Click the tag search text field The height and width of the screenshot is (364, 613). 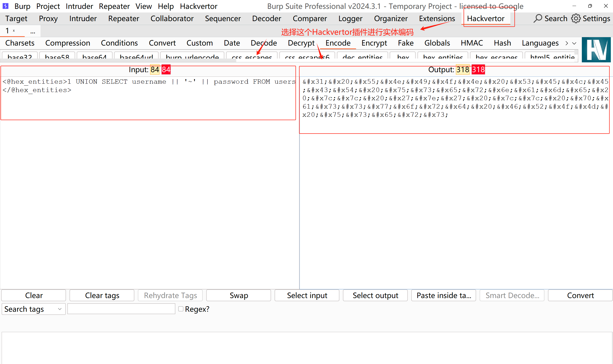click(121, 309)
